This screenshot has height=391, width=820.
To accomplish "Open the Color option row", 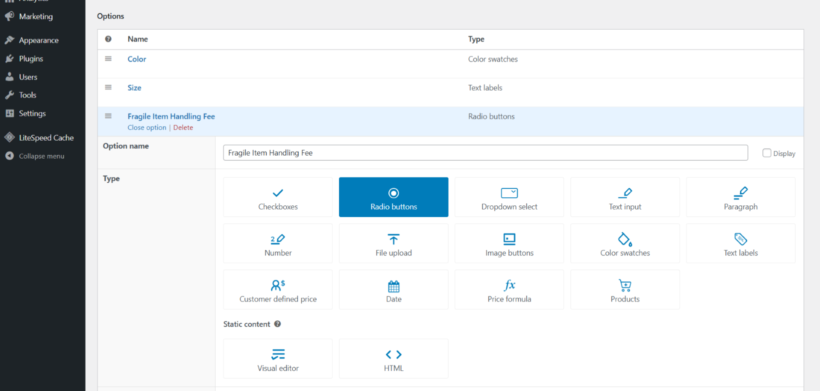I will pos(137,59).
